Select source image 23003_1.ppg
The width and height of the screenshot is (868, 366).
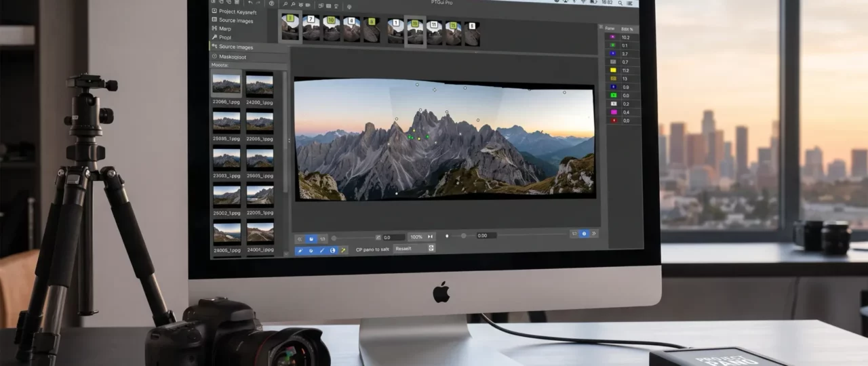click(226, 162)
